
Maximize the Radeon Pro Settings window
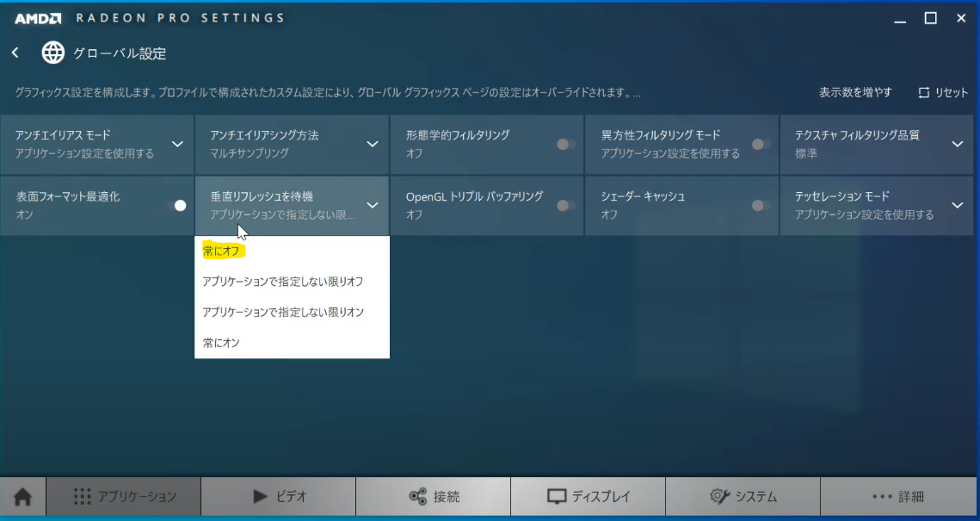tap(931, 19)
